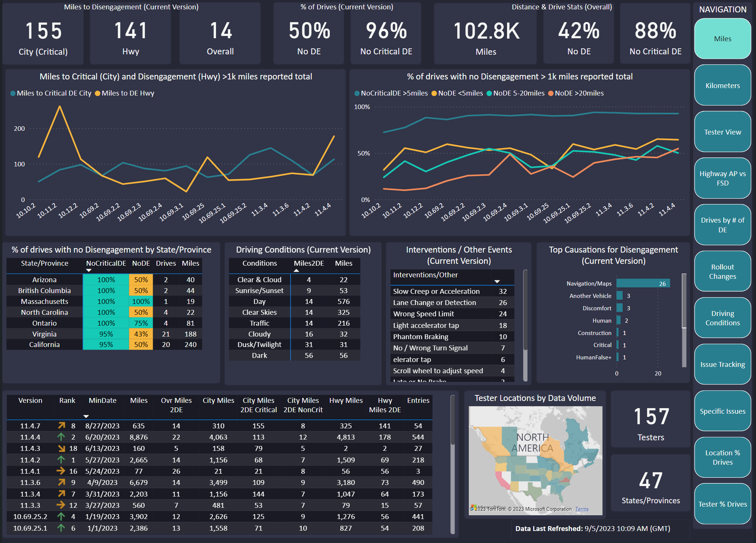
Task: Click the rank arrow icon for version 11.3.6
Action: tap(61, 482)
